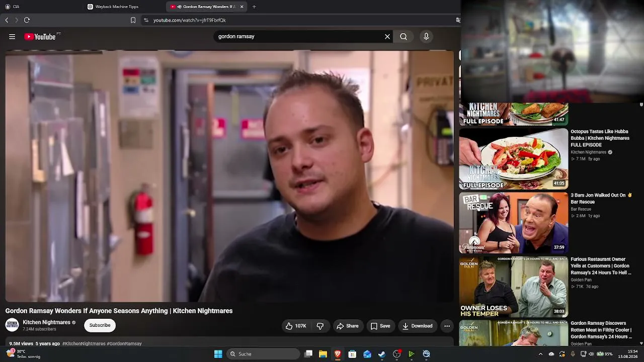Reload the current page
The image size is (644, 362).
coord(27,20)
